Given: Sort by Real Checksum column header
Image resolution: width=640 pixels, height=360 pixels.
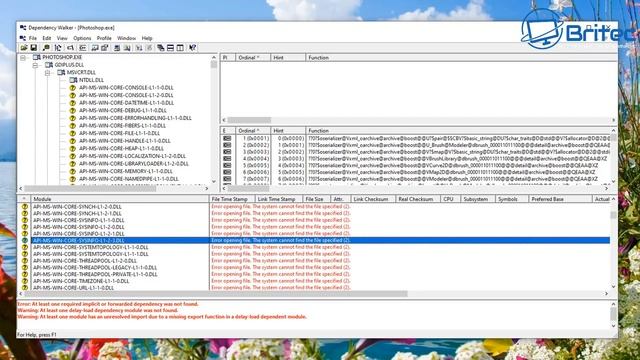Looking at the screenshot, I should pyautogui.click(x=418, y=199).
